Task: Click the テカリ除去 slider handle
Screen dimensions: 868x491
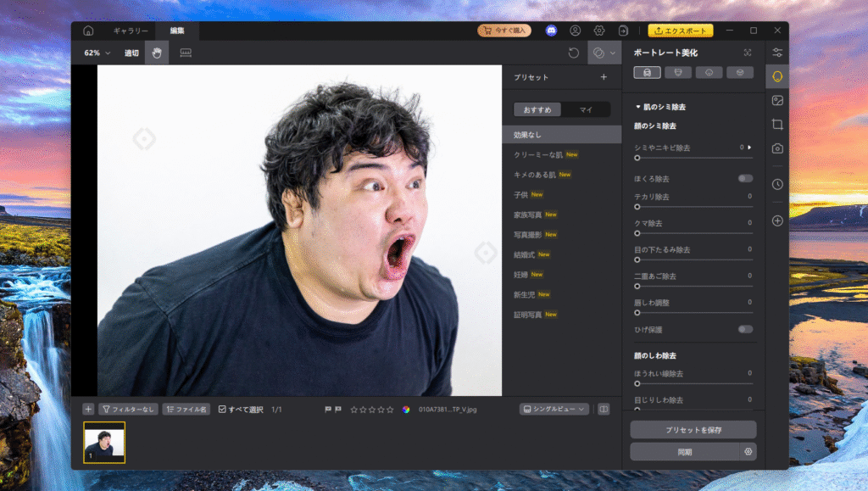Action: click(637, 207)
